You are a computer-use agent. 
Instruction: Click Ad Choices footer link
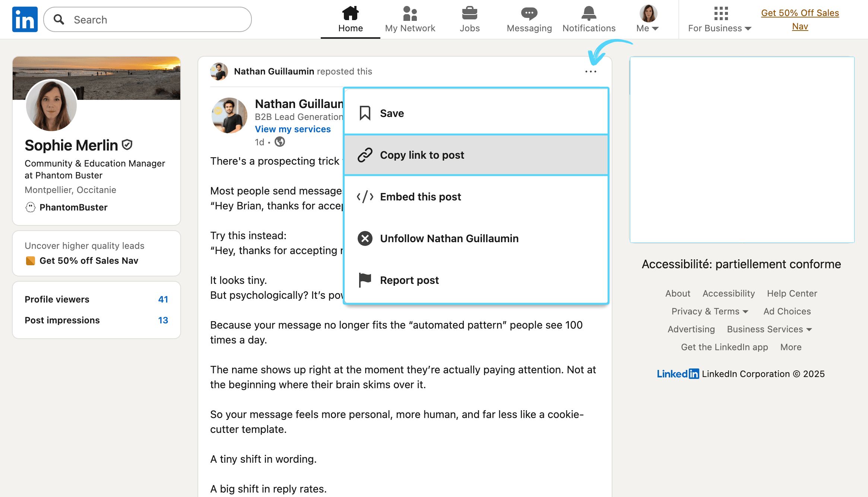coord(787,311)
